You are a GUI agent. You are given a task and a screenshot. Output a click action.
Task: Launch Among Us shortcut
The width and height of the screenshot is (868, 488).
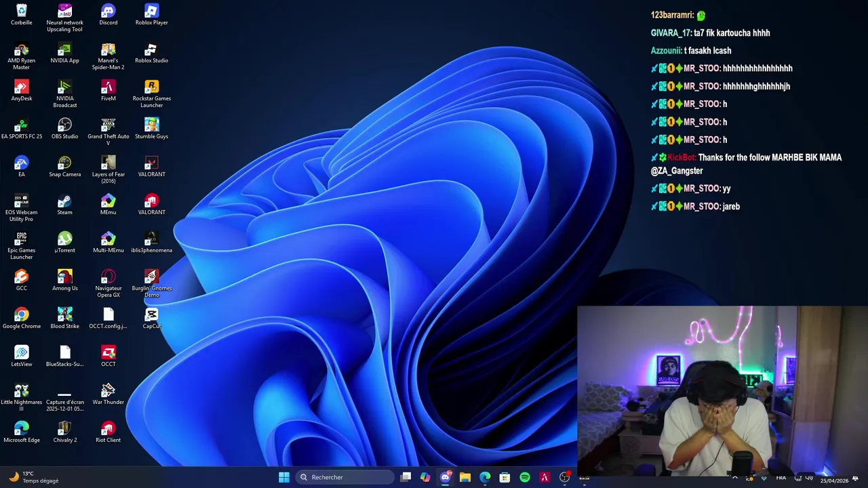coord(65,281)
